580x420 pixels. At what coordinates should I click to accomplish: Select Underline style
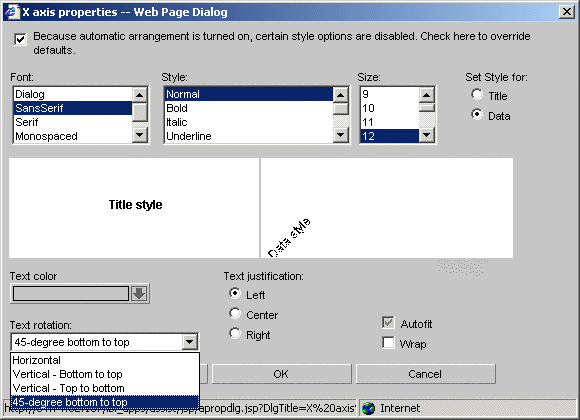coord(249,136)
